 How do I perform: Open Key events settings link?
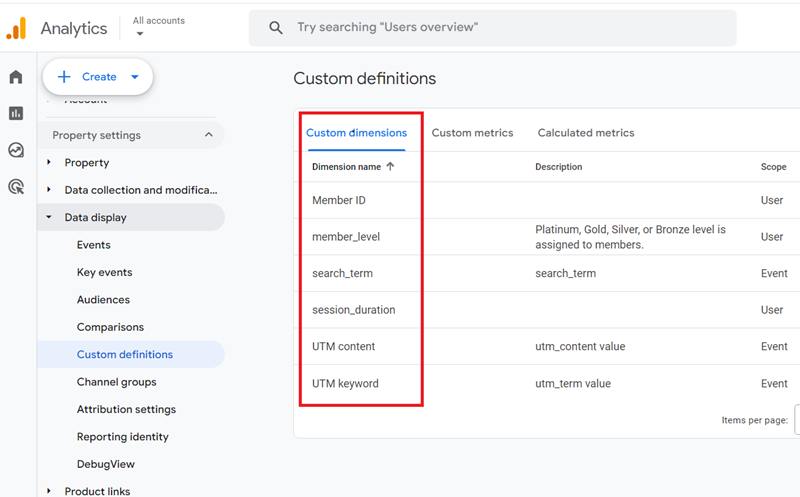point(104,272)
